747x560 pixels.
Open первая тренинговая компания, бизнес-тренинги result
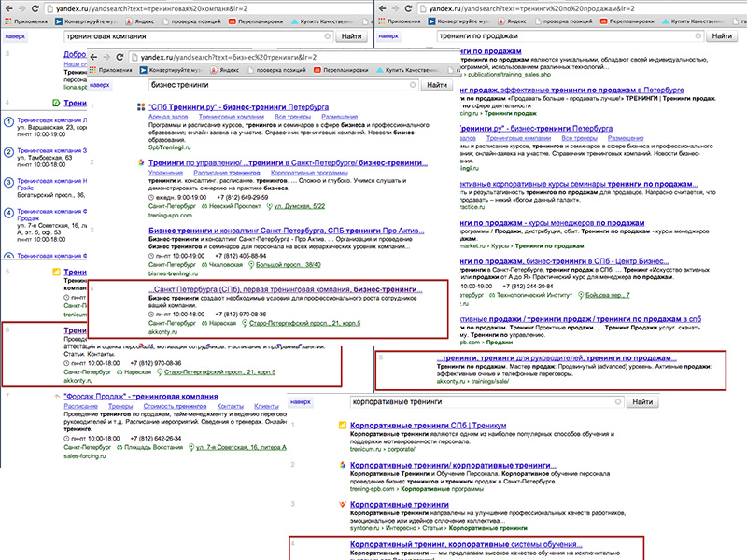286,289
